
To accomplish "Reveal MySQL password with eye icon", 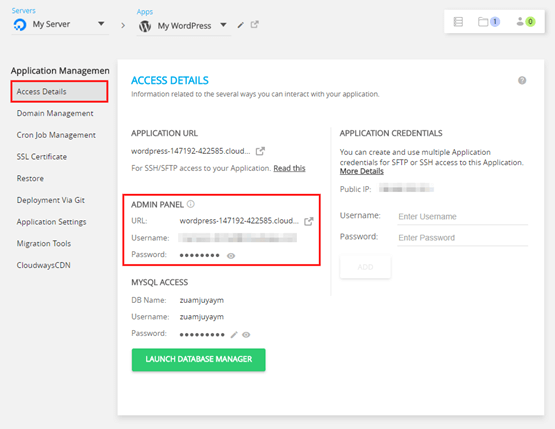I will point(246,334).
